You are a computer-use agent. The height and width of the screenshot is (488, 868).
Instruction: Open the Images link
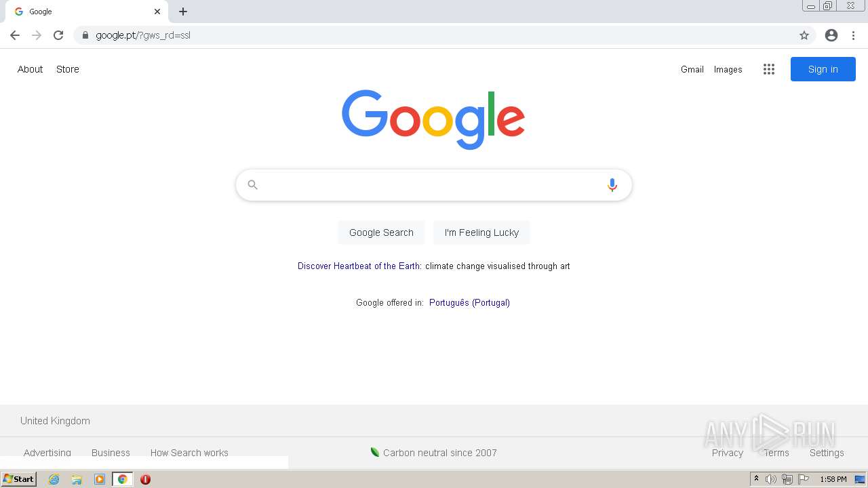[x=728, y=69]
